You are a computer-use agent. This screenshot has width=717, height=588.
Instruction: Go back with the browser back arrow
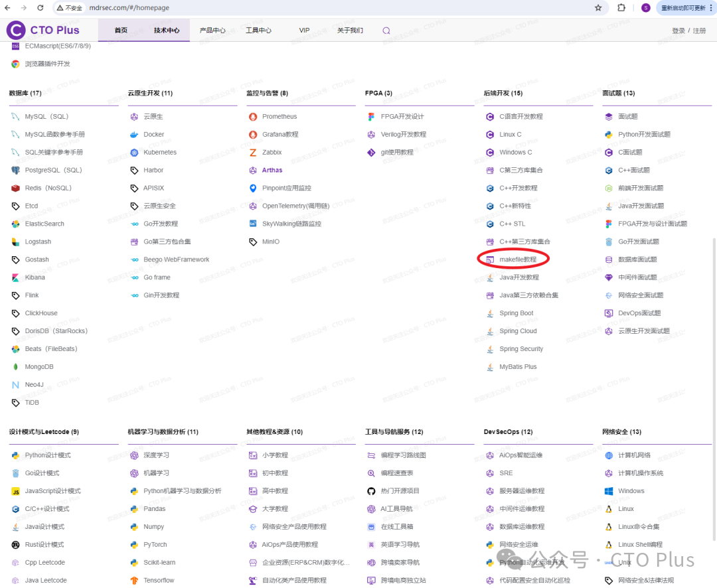[8, 8]
